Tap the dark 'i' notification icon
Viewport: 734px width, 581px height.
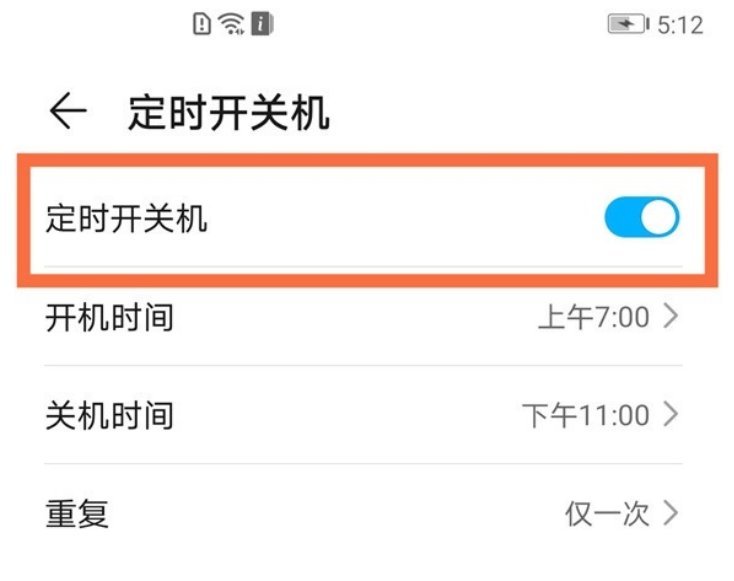click(x=262, y=24)
